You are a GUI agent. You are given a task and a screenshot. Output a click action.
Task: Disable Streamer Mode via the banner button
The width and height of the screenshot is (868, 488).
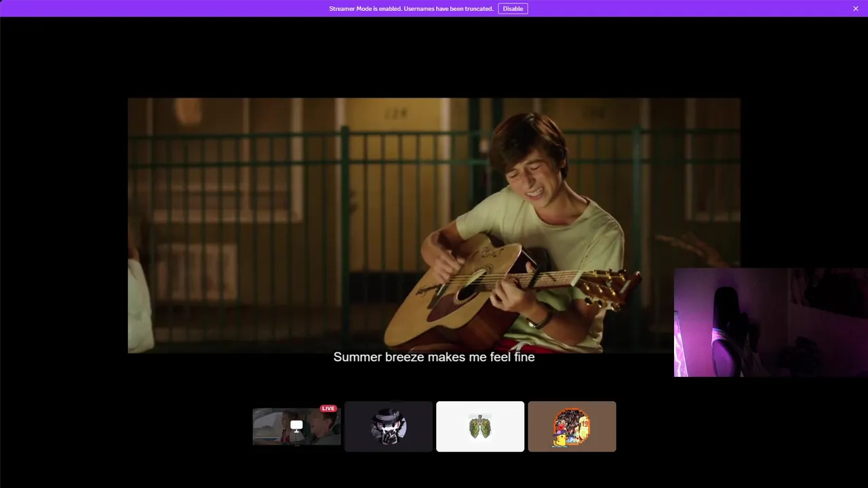(513, 9)
